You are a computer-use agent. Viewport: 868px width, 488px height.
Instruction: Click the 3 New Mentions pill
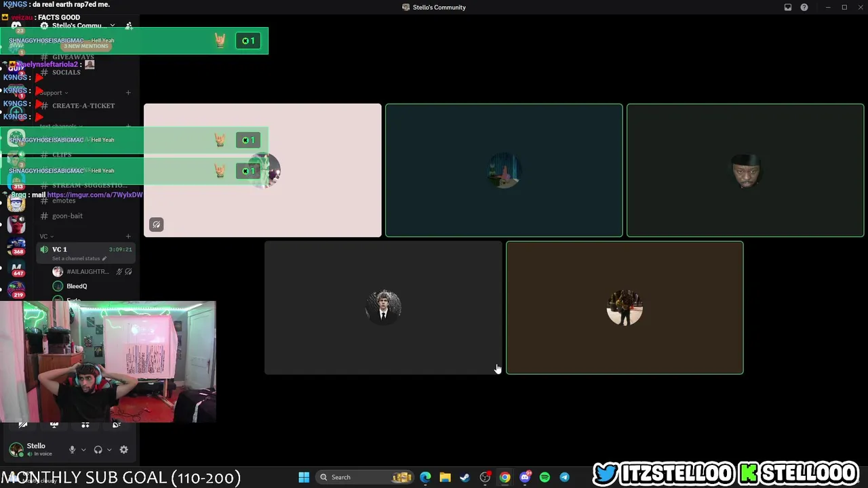coord(86,46)
